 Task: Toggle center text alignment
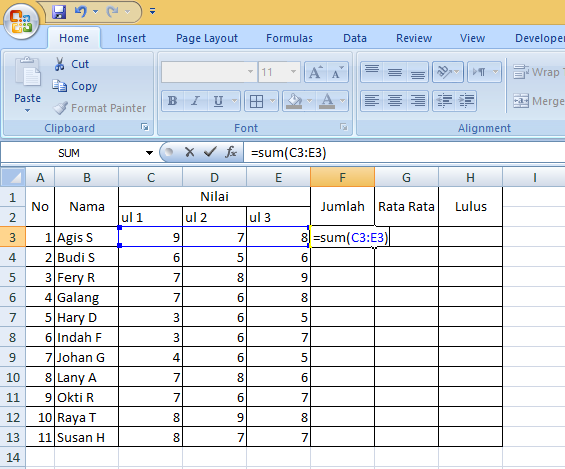(x=395, y=101)
